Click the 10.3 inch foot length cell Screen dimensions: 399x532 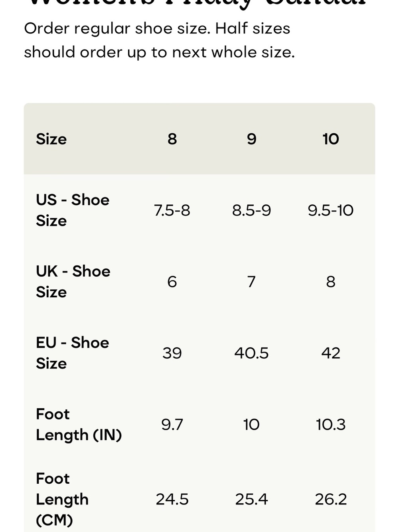point(331,424)
